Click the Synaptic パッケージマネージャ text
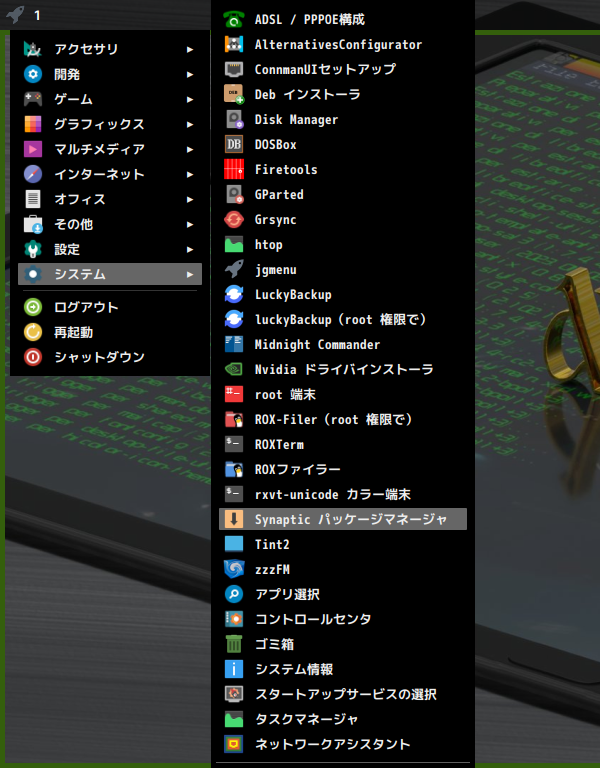Screen dimensions: 600x768 351,519
